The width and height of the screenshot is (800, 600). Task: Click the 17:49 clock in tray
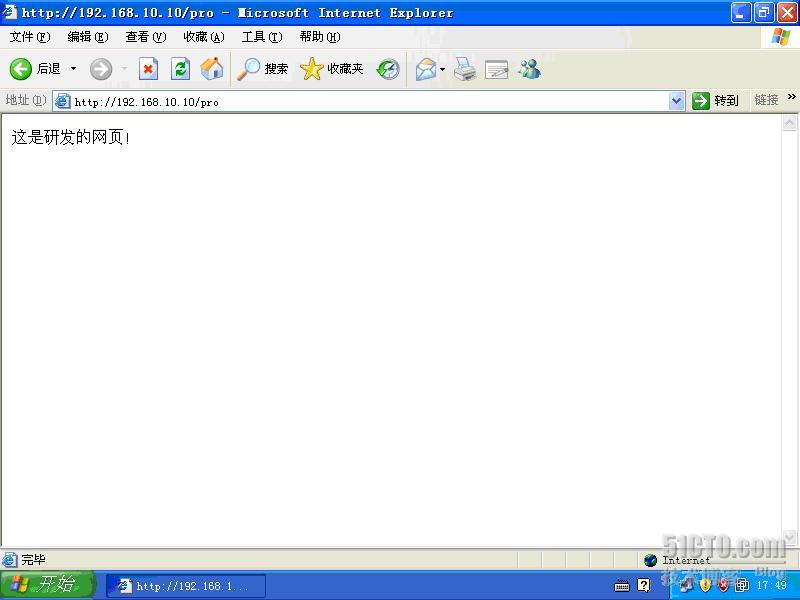pyautogui.click(x=771, y=586)
